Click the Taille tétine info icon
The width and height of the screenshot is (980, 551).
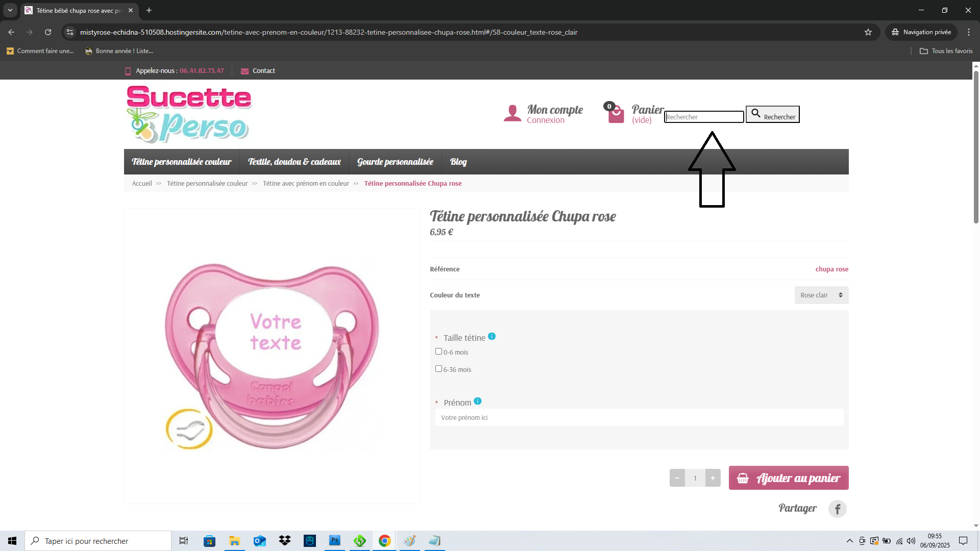492,336
